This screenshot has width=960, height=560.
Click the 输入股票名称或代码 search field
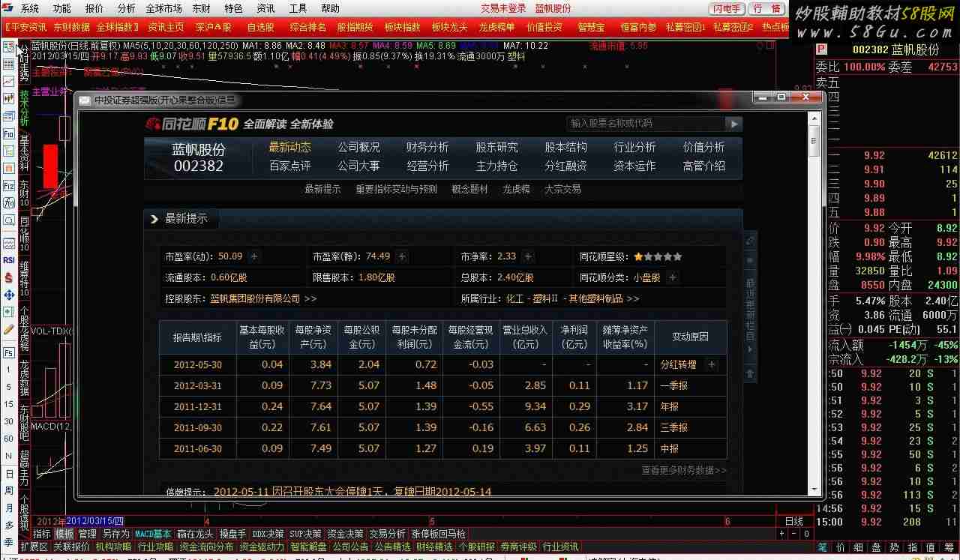[x=645, y=124]
